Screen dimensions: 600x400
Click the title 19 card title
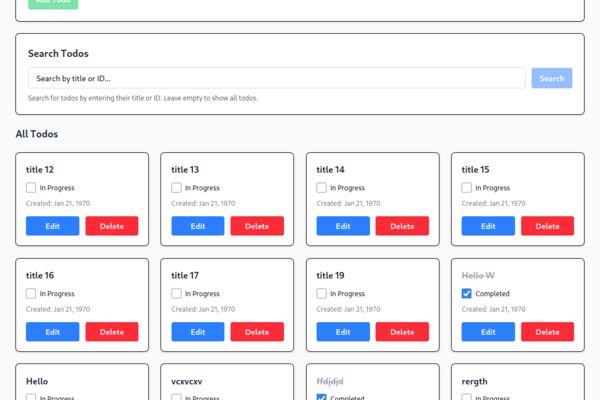pyautogui.click(x=330, y=275)
